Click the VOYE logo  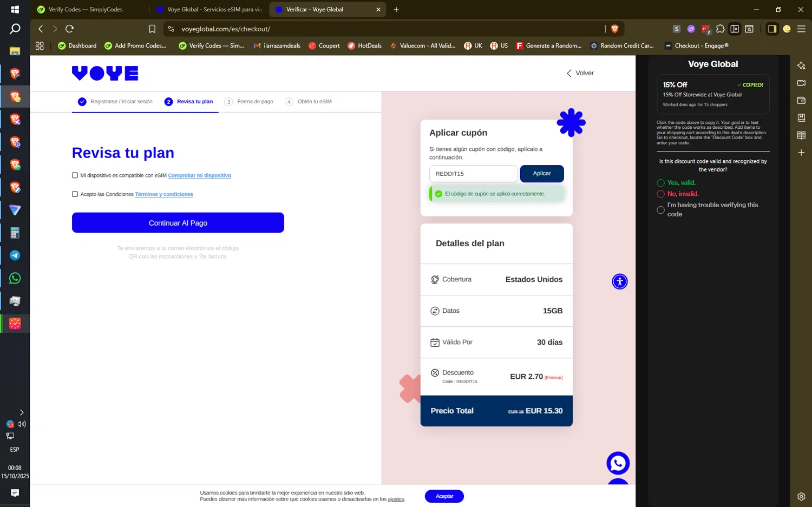(x=105, y=73)
